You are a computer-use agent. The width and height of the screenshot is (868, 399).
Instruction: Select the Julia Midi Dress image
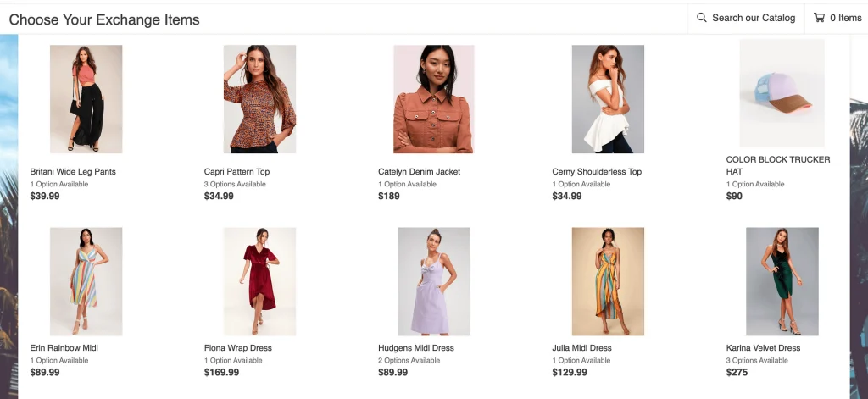(x=608, y=281)
